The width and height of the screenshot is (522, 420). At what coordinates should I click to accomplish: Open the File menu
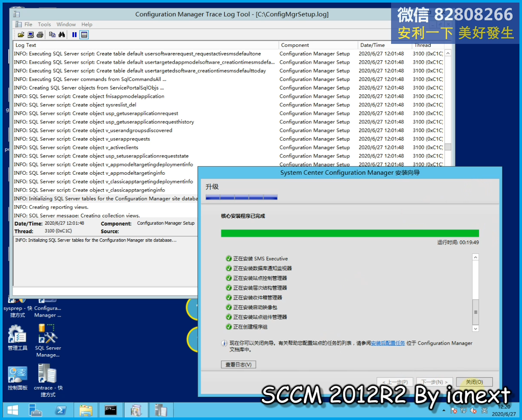(x=28, y=25)
